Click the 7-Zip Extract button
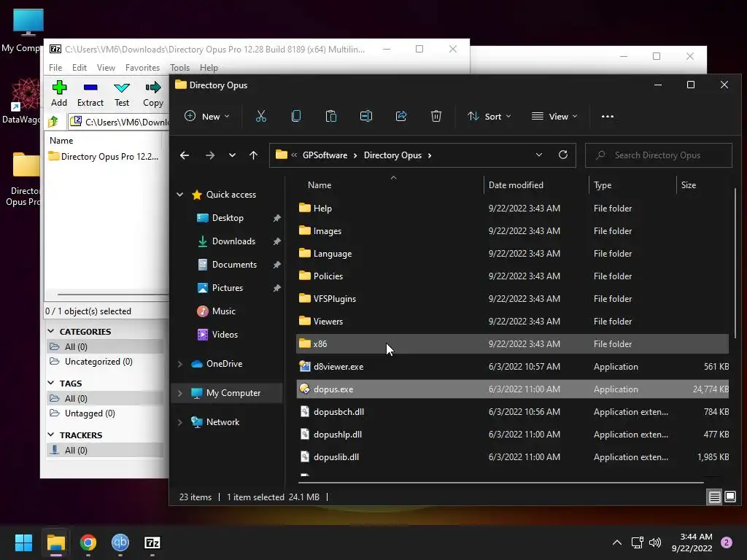 click(90, 94)
